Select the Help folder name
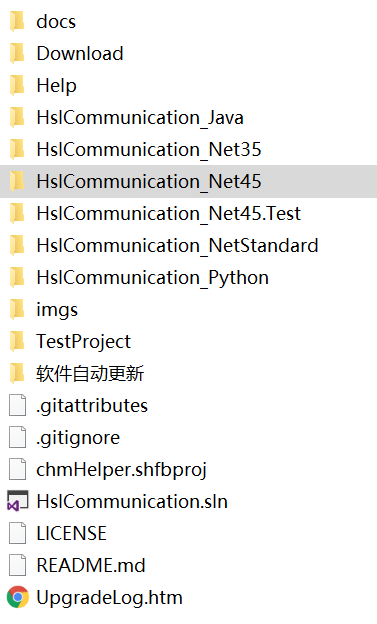This screenshot has height=624, width=377. click(57, 86)
